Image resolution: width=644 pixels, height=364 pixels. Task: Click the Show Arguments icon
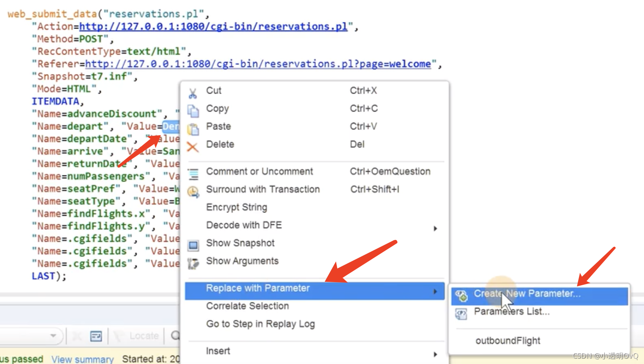(193, 263)
